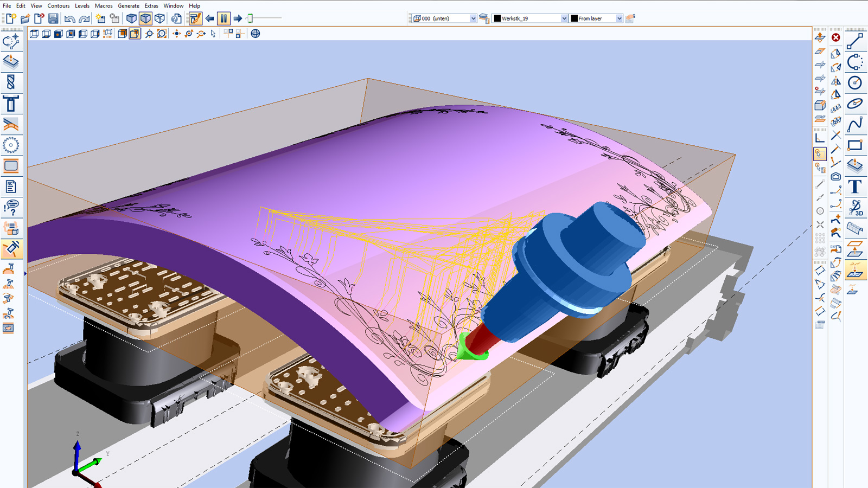This screenshot has width=868, height=488.
Task: Step simulation backward with left arrow
Action: [209, 18]
